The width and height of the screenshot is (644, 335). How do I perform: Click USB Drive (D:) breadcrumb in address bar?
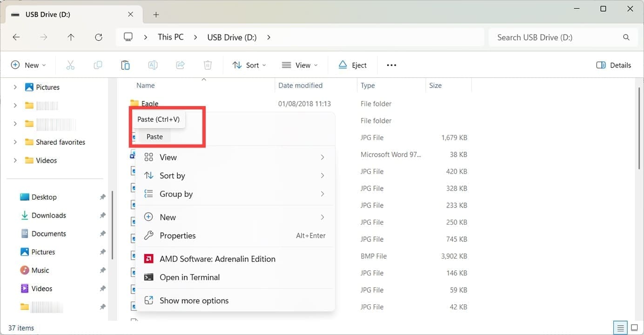pos(232,37)
